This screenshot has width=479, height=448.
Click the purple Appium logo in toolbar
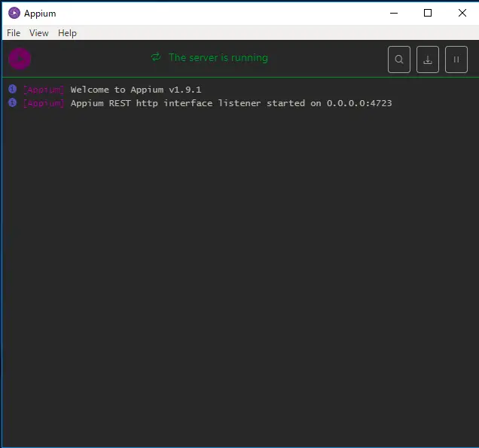(x=20, y=59)
